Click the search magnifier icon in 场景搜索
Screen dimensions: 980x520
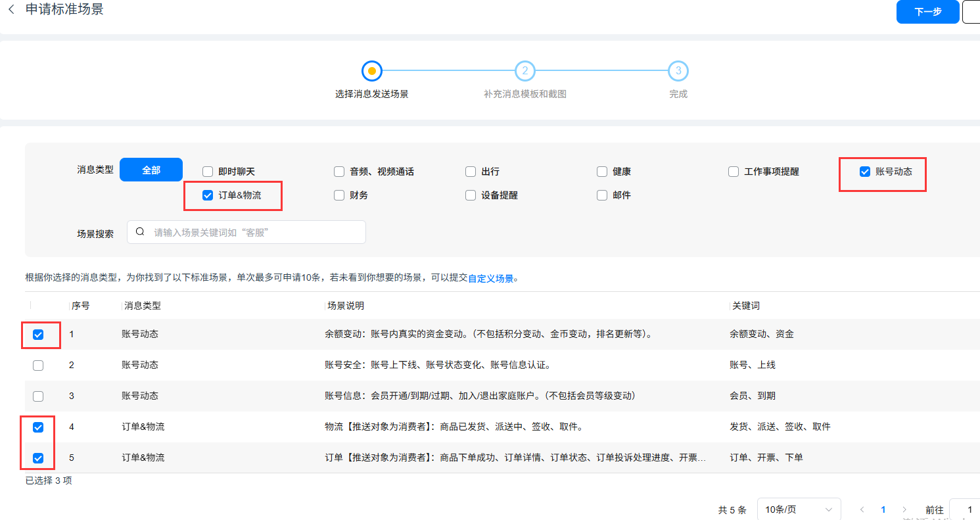[140, 232]
